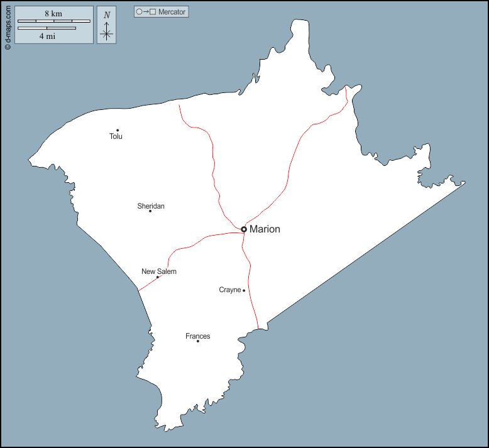Click the circle icon in projection box
This screenshot has height=448, width=489.
tap(139, 12)
